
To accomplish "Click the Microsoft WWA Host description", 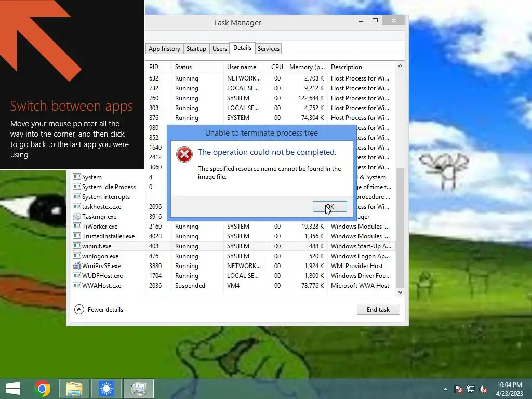I will [360, 286].
